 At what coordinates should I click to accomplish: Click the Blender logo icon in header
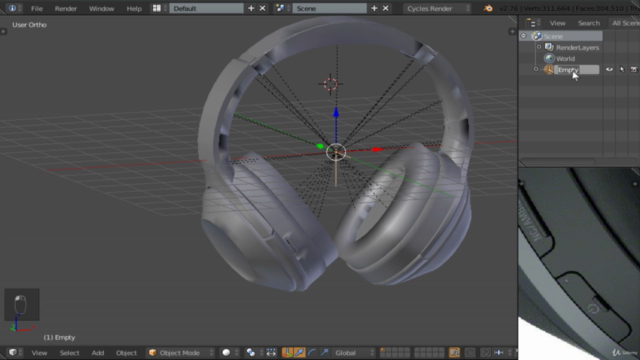pos(488,8)
